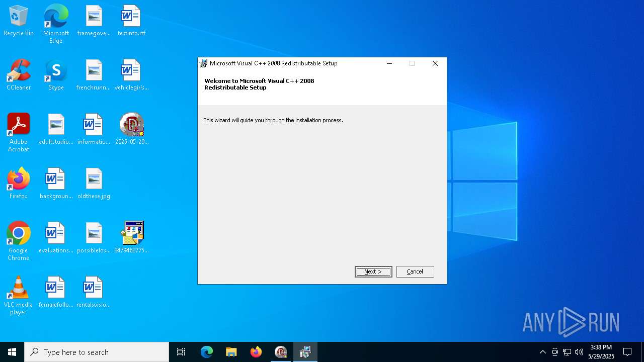Switch to the installer setup taskbar button

pyautogui.click(x=305, y=352)
